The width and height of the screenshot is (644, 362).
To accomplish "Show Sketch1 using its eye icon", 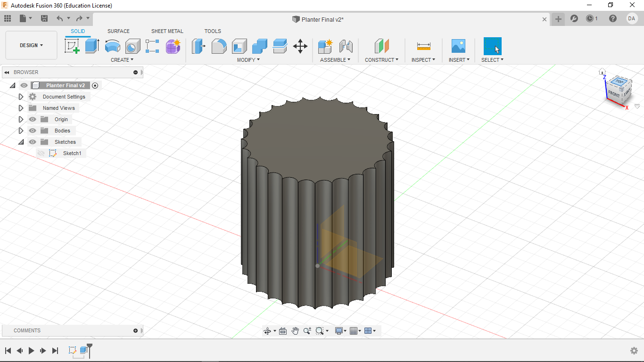I will tap(41, 153).
